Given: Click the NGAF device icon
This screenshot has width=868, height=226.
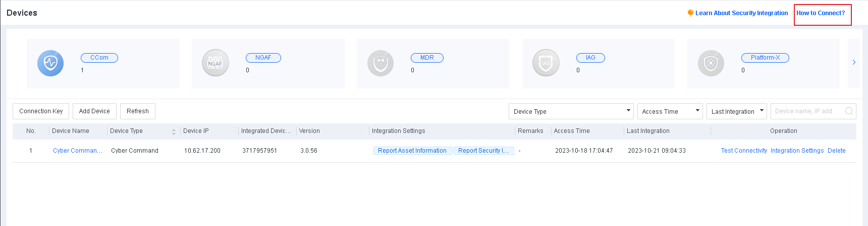Looking at the screenshot, I should coord(215,63).
